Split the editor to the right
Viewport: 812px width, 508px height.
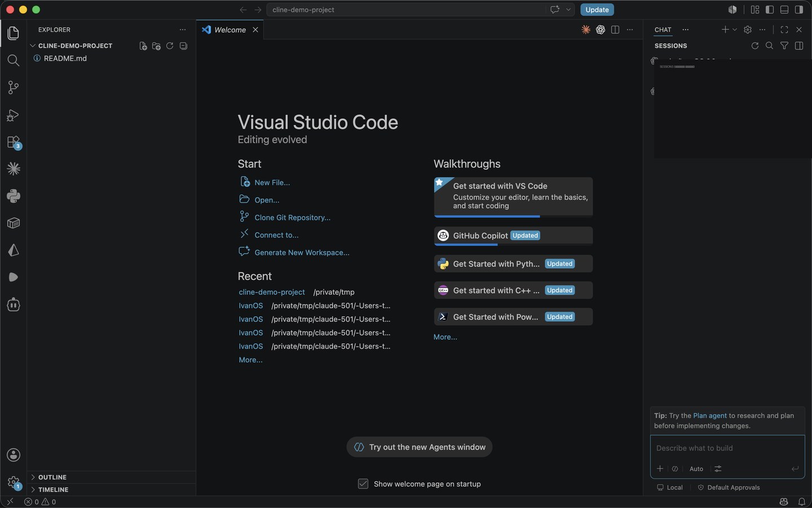tap(615, 29)
